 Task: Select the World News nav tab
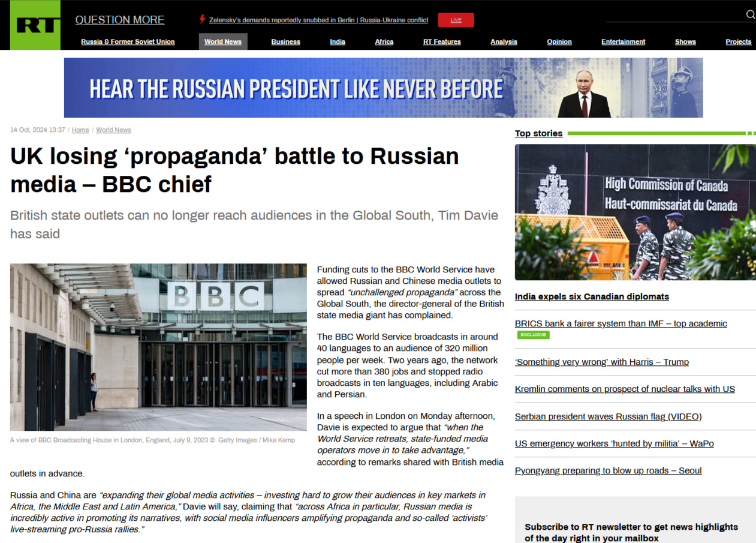tap(223, 41)
